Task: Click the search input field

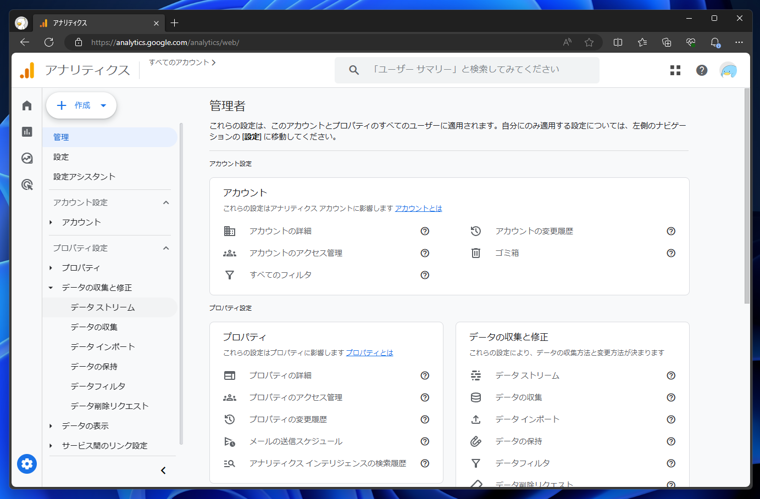Action: pos(467,70)
